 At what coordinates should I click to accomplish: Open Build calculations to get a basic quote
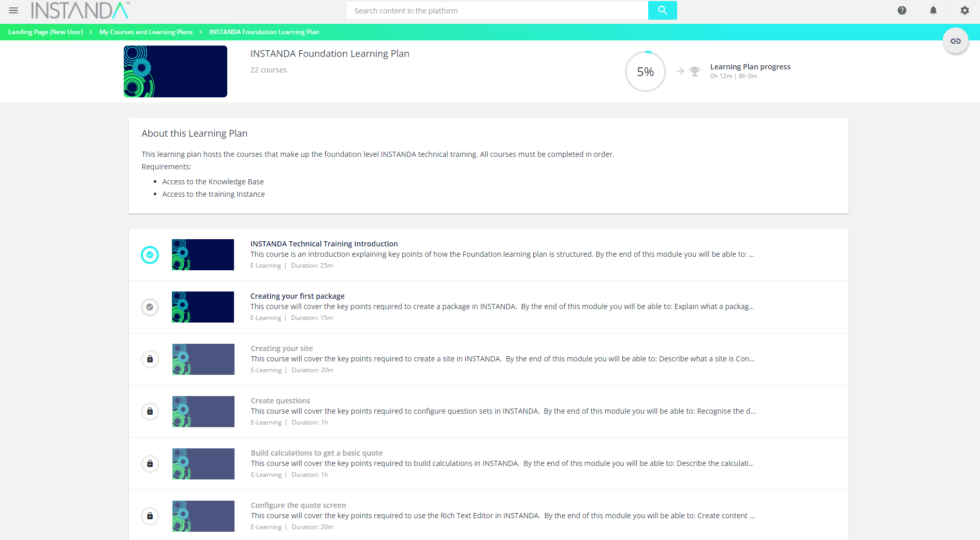click(317, 453)
